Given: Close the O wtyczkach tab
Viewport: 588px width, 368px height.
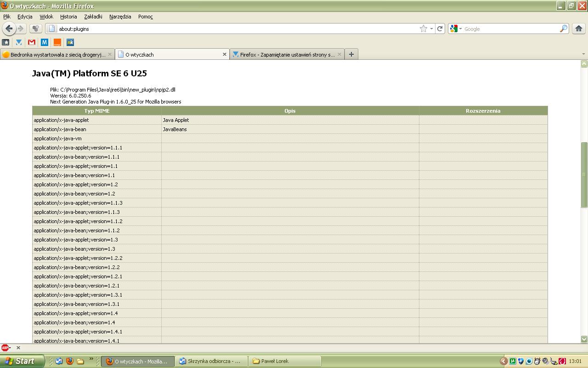Looking at the screenshot, I should 224,54.
